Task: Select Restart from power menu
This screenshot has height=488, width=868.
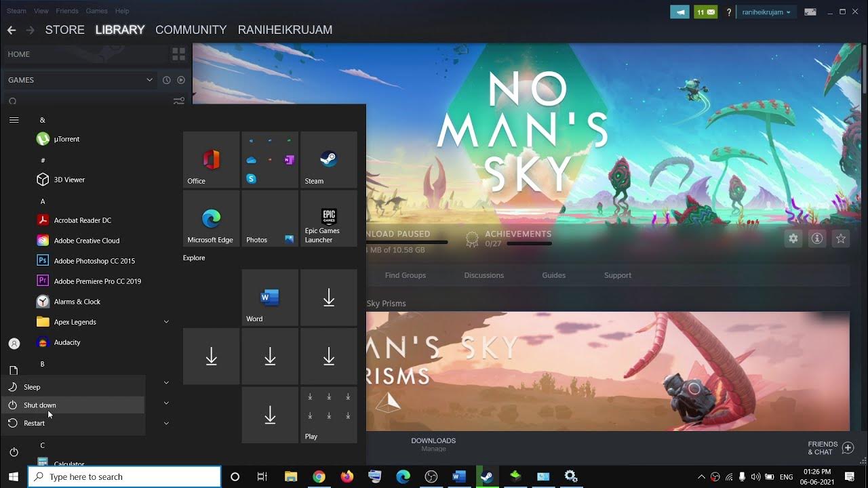Action: tap(73, 423)
